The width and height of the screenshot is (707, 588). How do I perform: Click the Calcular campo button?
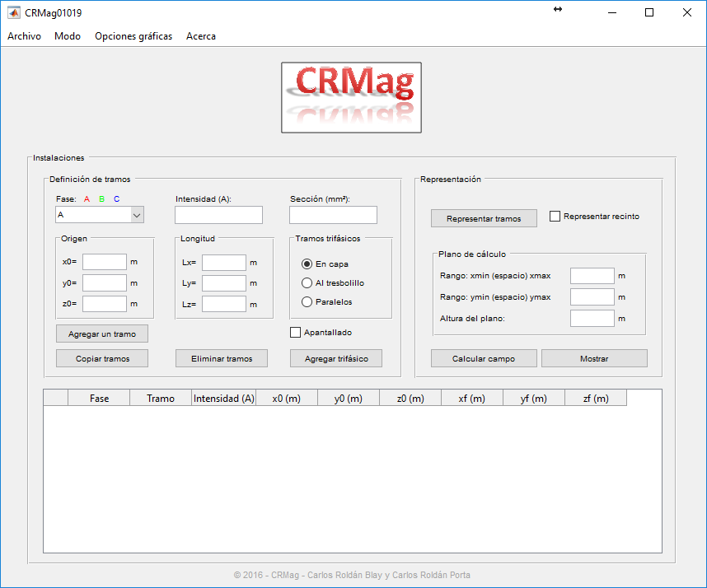point(484,359)
